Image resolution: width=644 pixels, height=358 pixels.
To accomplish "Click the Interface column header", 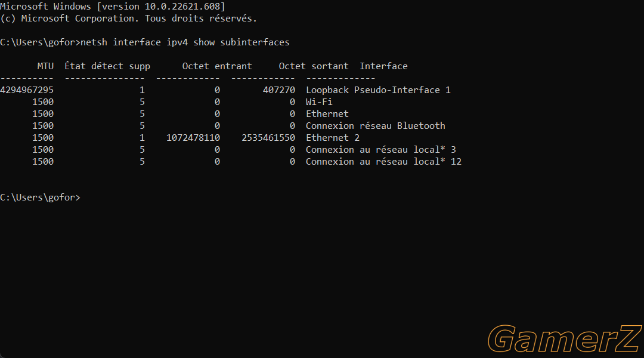I will 383,66.
